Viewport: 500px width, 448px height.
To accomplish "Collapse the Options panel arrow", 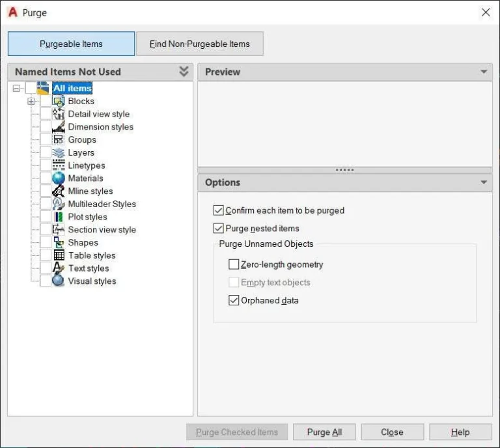I will click(x=484, y=182).
